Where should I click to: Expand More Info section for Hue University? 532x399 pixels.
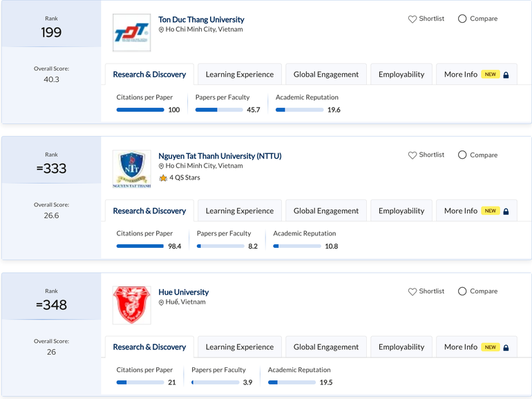[476, 347]
